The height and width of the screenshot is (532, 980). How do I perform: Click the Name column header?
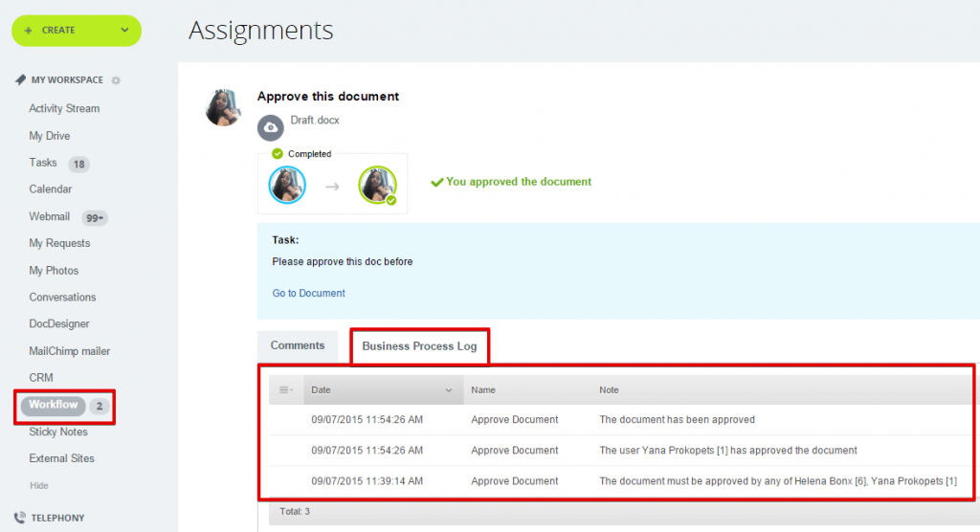(483, 390)
